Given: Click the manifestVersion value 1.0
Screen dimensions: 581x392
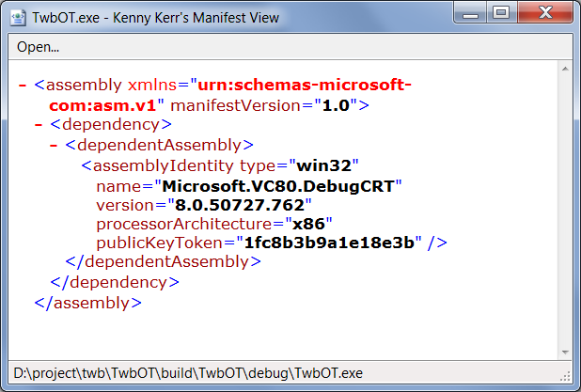Looking at the screenshot, I should (336, 105).
